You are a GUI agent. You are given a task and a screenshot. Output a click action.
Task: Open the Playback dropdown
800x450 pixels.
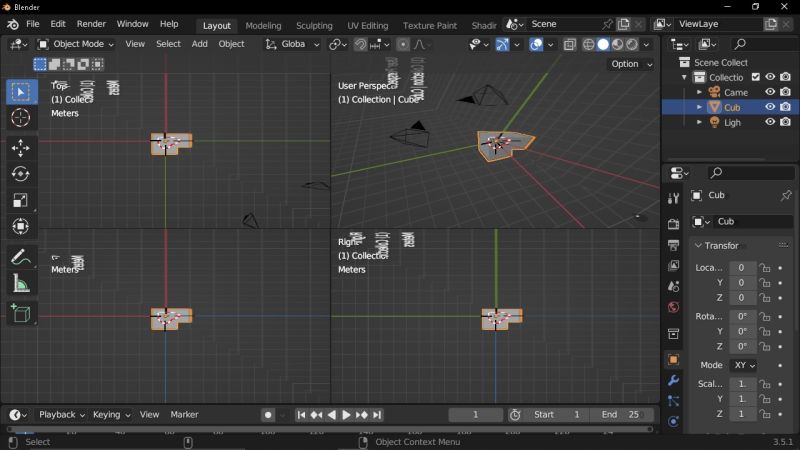click(x=62, y=415)
